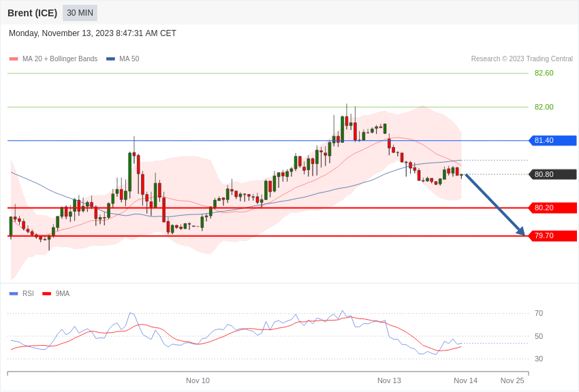Image resolution: width=579 pixels, height=392 pixels.
Task: Click the black 80.80 current price tag
Action: pyautogui.click(x=553, y=174)
